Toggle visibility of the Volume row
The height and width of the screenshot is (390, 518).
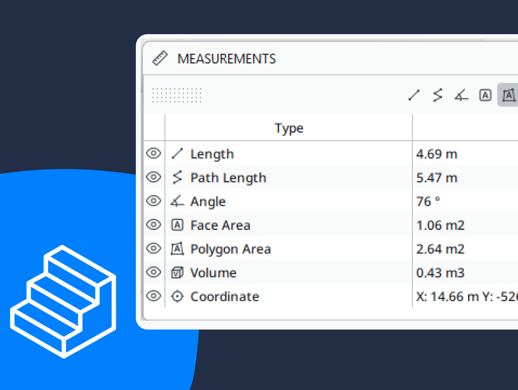click(x=154, y=272)
